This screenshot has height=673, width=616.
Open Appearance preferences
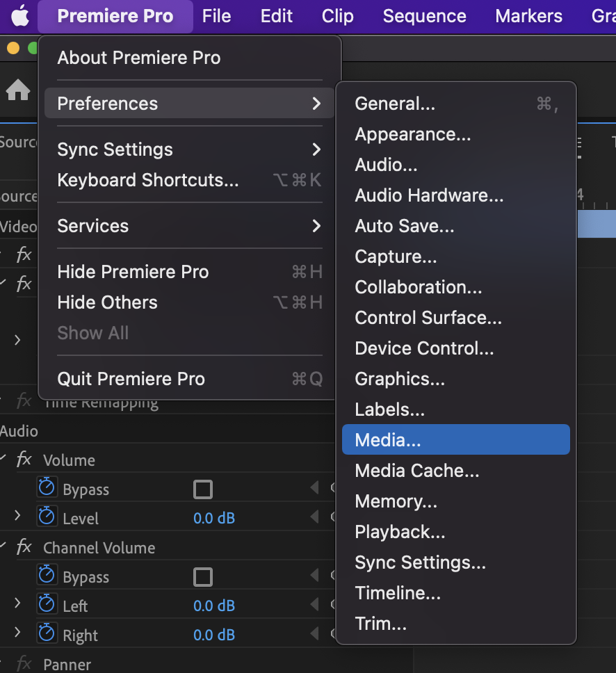(x=456, y=134)
